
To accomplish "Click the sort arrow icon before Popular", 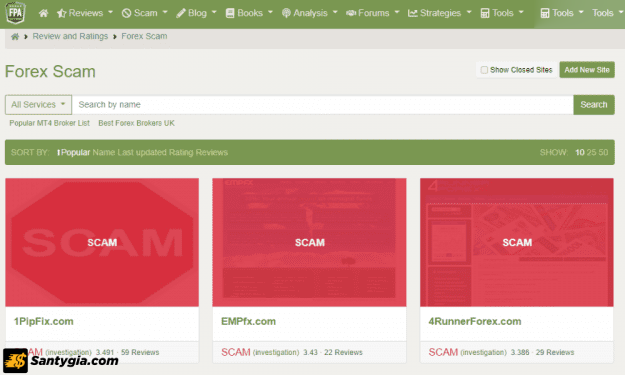I will click(59, 152).
